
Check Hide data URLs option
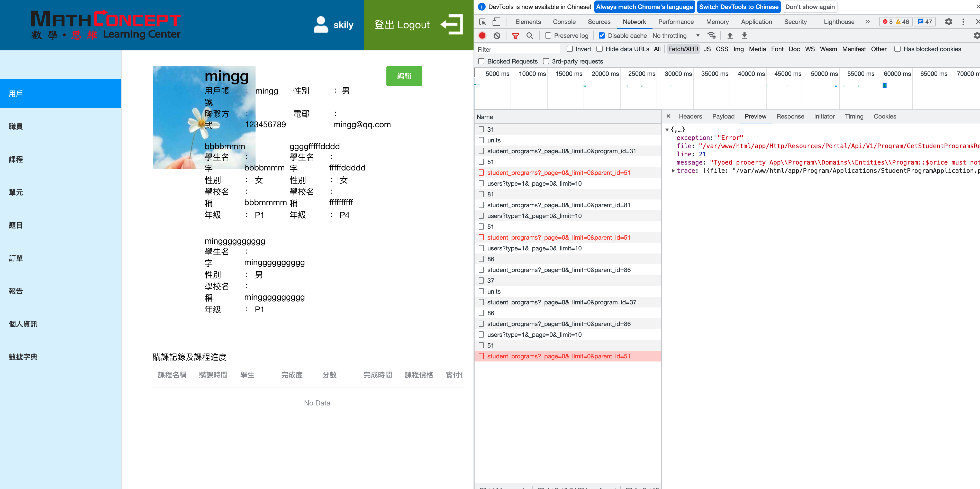[x=599, y=49]
